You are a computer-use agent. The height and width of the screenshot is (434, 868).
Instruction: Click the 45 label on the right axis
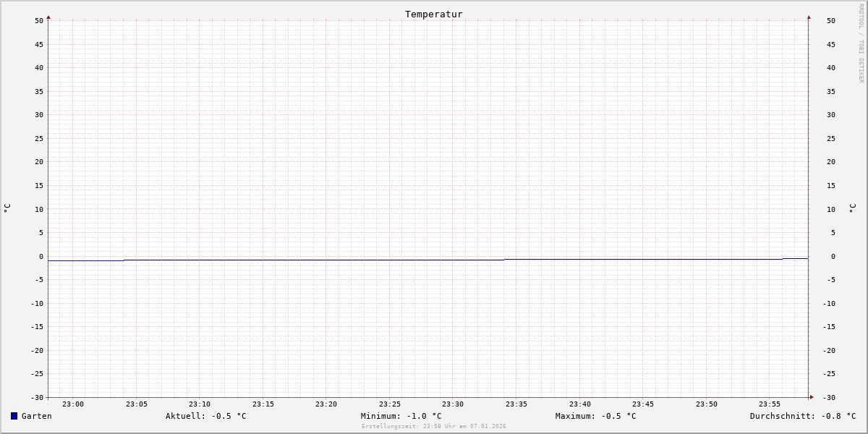(830, 44)
